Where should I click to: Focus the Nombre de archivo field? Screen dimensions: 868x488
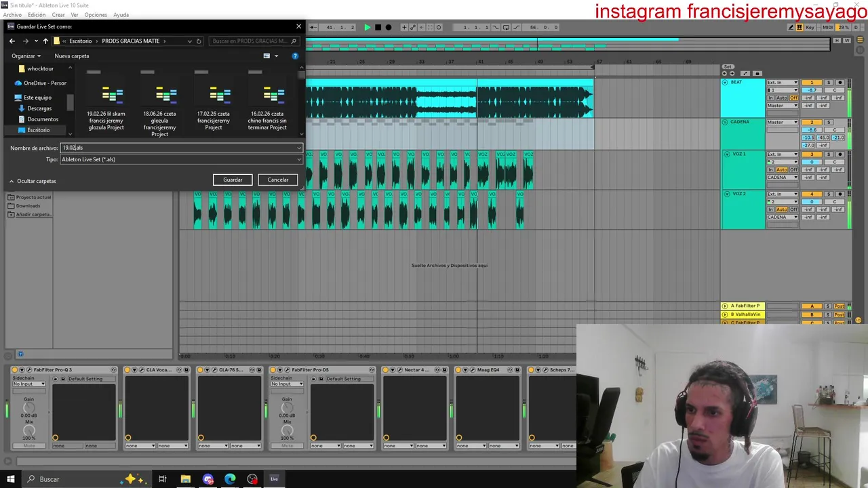[x=182, y=148]
